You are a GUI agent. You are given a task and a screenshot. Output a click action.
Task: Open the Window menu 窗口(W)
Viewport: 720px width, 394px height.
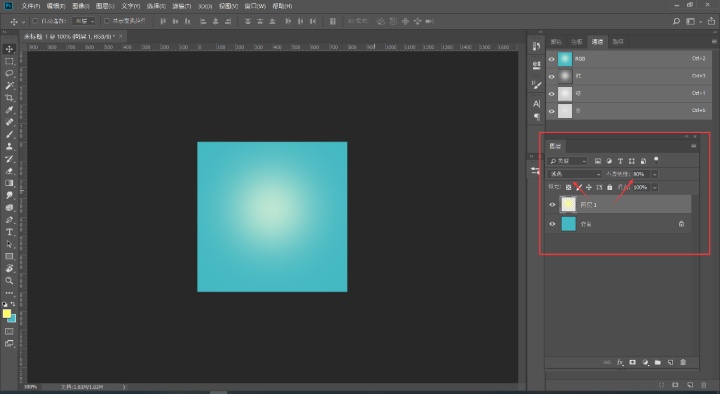255,6
